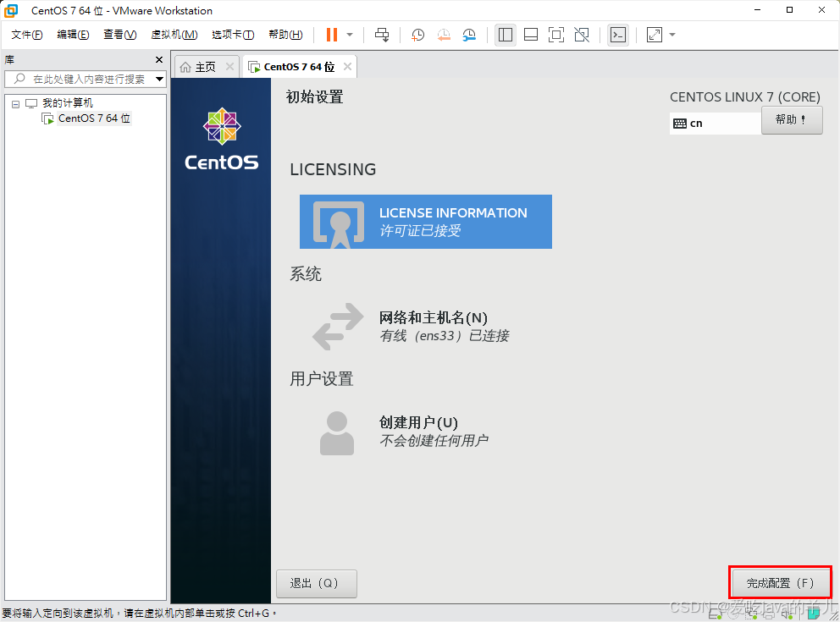Click the network arrows icon

click(x=338, y=327)
